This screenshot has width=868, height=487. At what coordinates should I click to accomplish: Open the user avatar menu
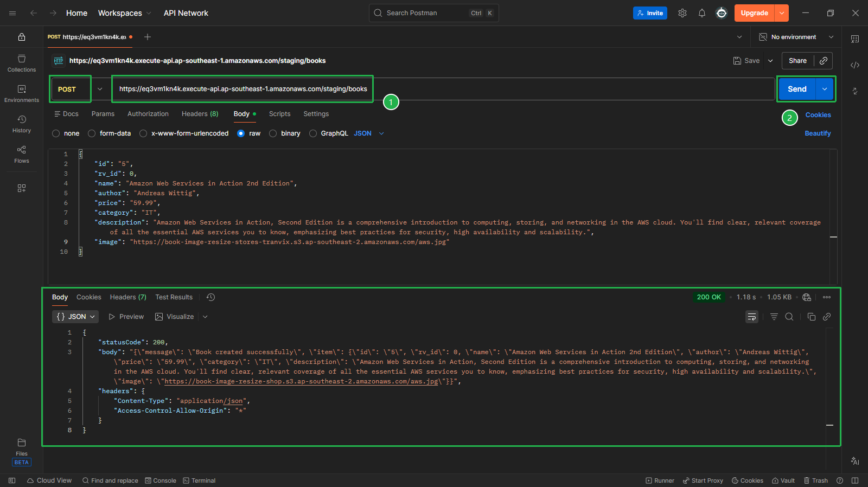click(x=722, y=13)
